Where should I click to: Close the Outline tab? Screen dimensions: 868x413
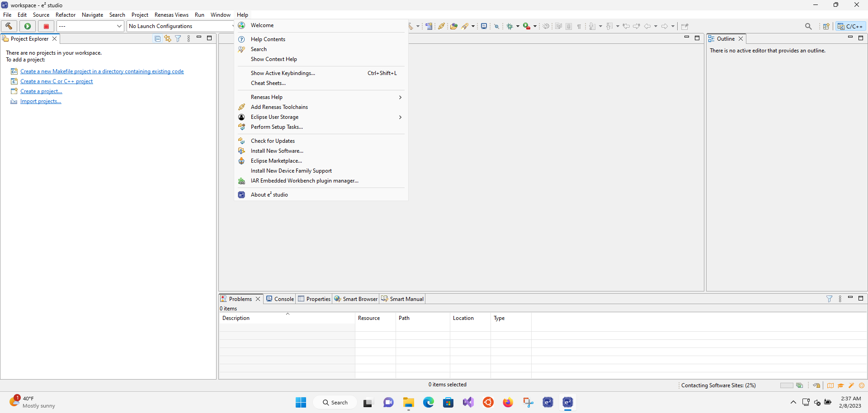click(x=741, y=39)
